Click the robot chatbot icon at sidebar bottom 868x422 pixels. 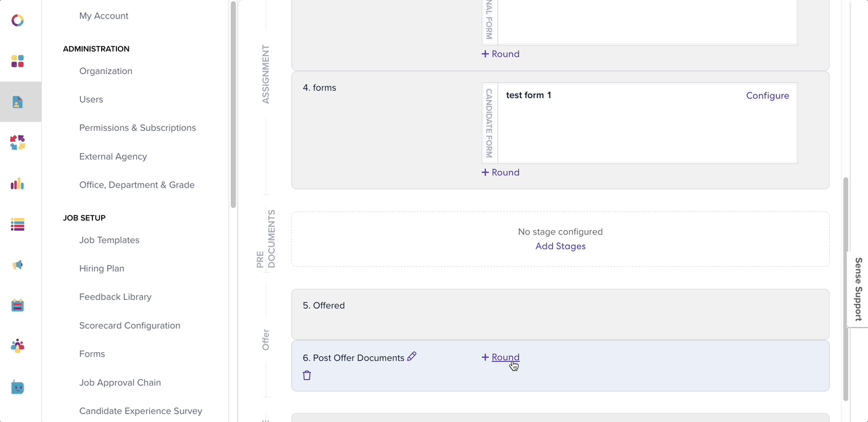[17, 387]
